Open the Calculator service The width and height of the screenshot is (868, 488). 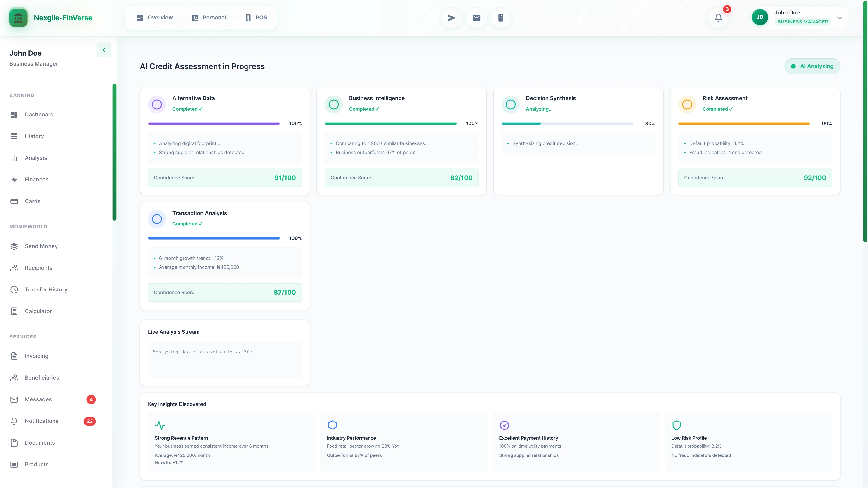click(38, 311)
